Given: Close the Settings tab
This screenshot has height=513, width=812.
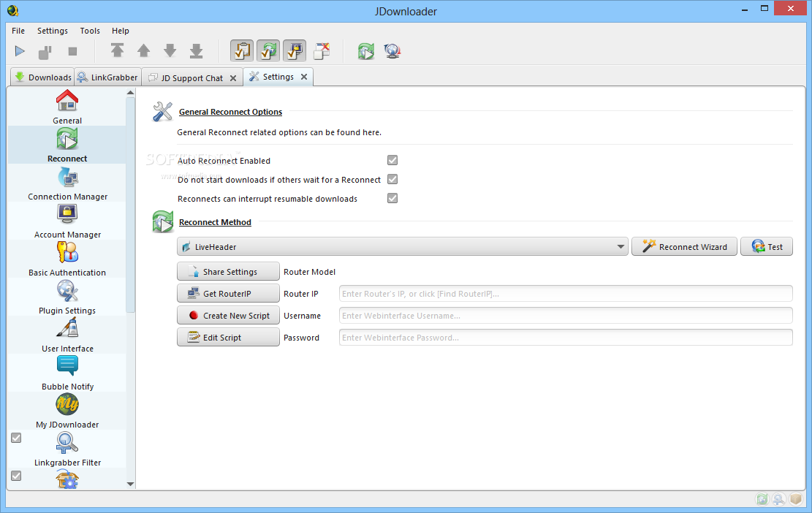Looking at the screenshot, I should click(304, 77).
